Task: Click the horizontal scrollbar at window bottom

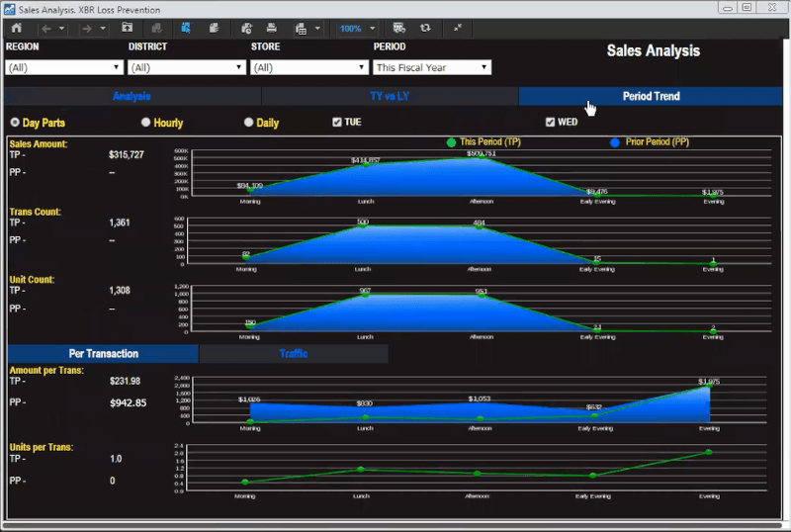Action: pyautogui.click(x=394, y=525)
